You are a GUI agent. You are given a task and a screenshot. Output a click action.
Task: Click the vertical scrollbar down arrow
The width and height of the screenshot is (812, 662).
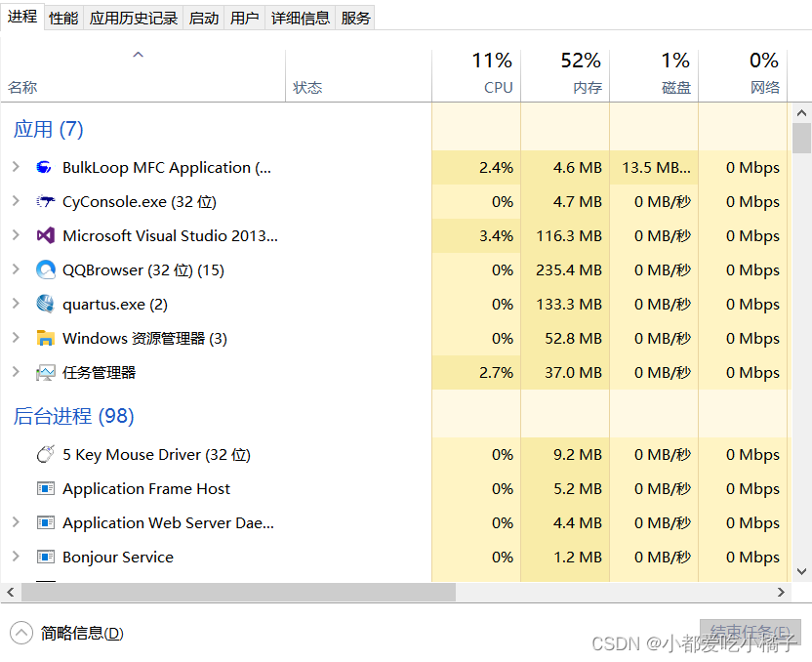801,571
